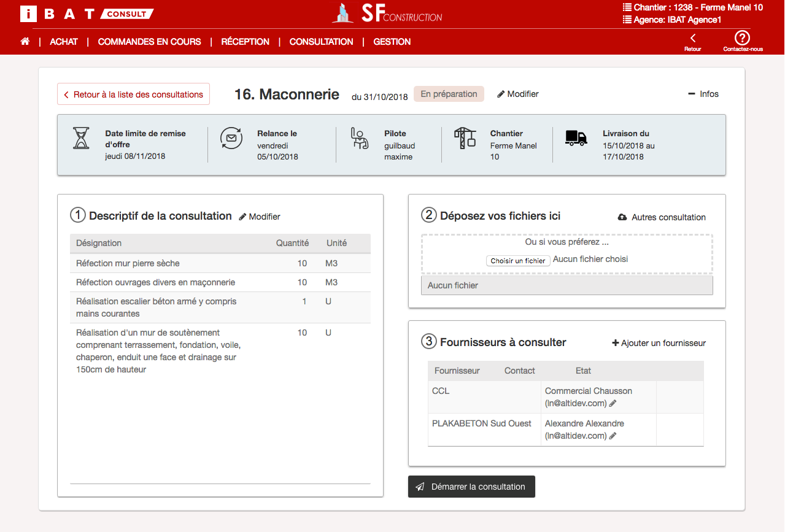Open the COMMANDES EN COURS menu

[149, 42]
